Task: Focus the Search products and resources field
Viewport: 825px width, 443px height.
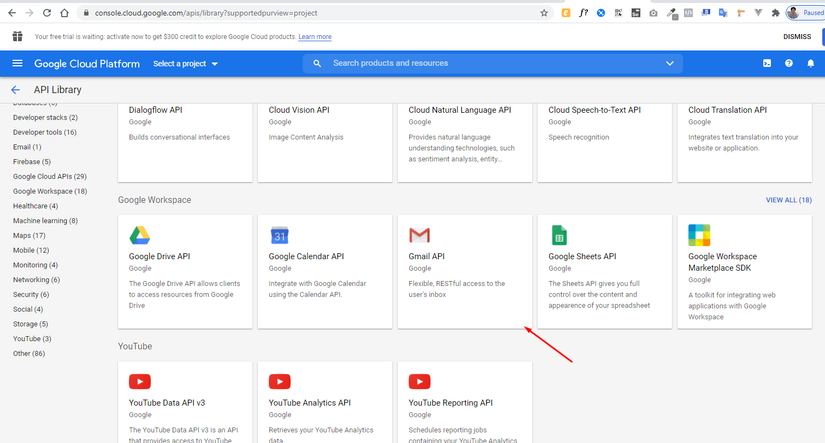Action: [x=492, y=64]
